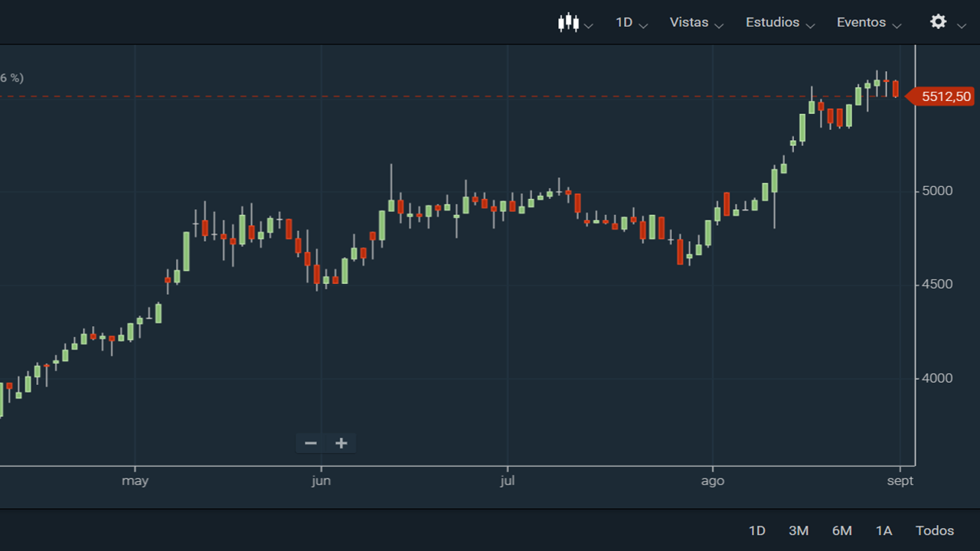Expand the Eventos dropdown
Viewport: 980px width, 551px height.
click(861, 23)
